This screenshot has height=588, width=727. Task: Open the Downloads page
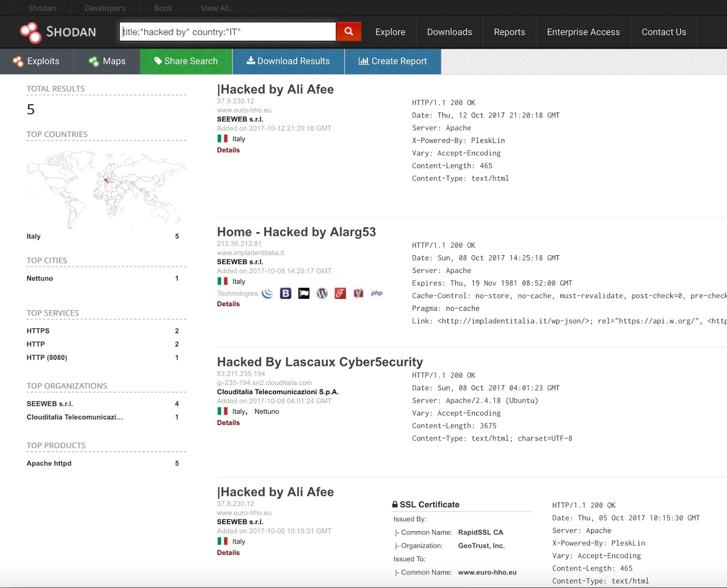pyautogui.click(x=449, y=32)
